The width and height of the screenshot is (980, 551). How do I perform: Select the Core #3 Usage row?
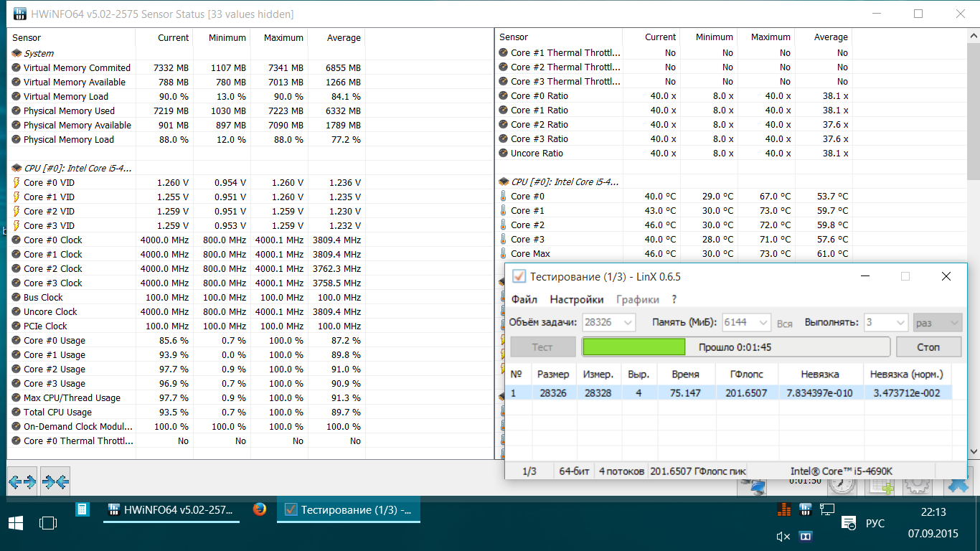pyautogui.click(x=187, y=383)
